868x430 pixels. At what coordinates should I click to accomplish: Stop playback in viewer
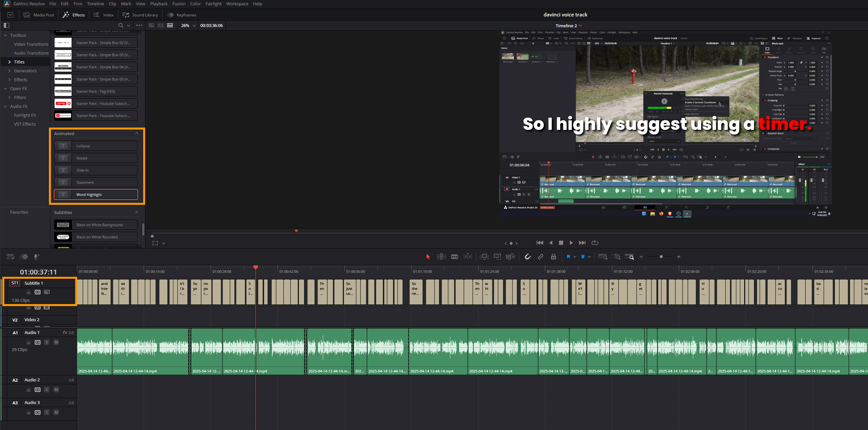click(561, 243)
